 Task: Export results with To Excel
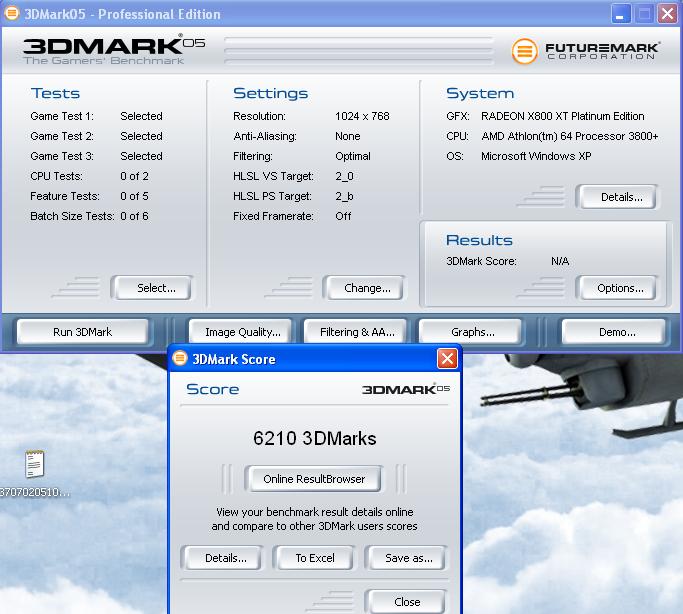(x=313, y=558)
